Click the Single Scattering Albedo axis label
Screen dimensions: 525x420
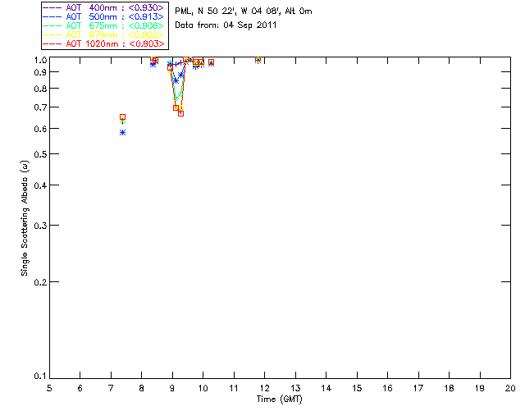pyautogui.click(x=25, y=218)
